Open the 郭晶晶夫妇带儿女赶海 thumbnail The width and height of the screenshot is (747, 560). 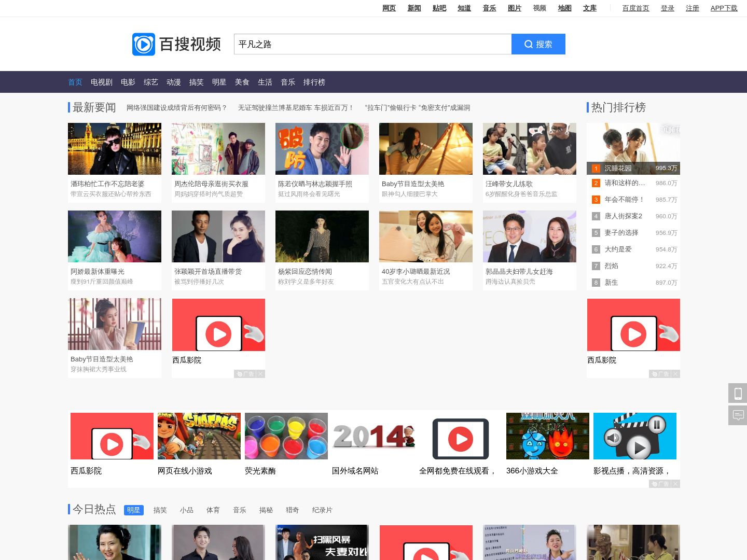[x=530, y=236]
